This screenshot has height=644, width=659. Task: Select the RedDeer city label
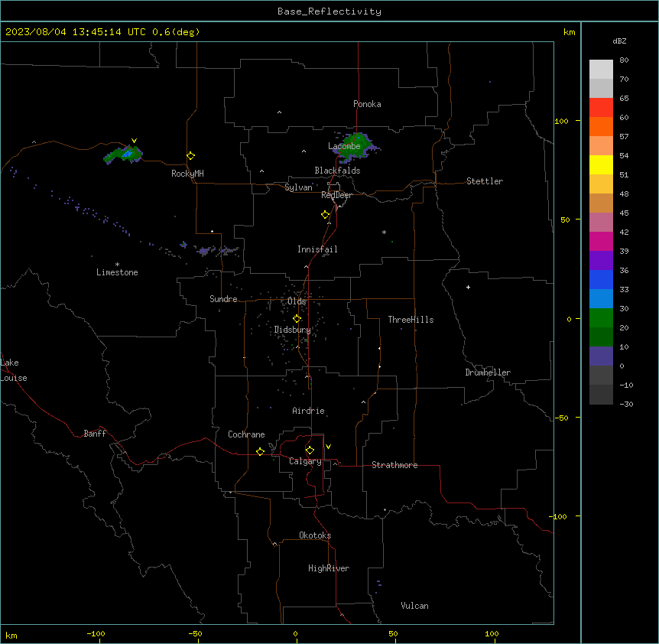[x=336, y=195]
